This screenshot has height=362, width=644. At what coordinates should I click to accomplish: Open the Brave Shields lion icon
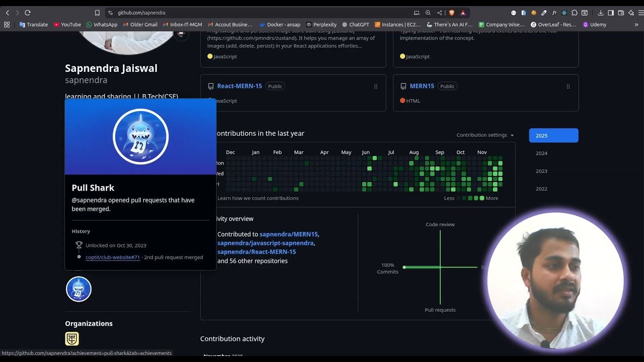(x=451, y=13)
